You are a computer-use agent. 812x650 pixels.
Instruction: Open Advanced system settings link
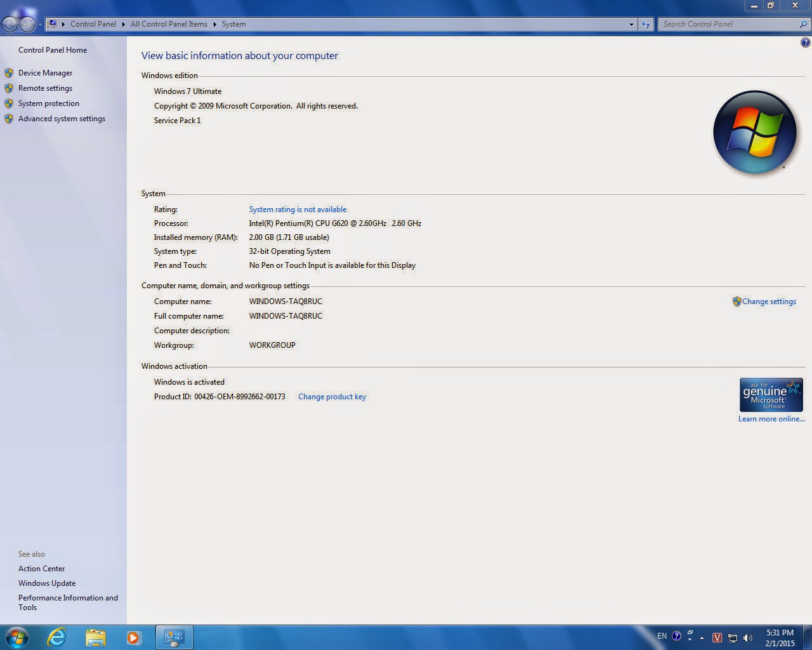pos(62,119)
